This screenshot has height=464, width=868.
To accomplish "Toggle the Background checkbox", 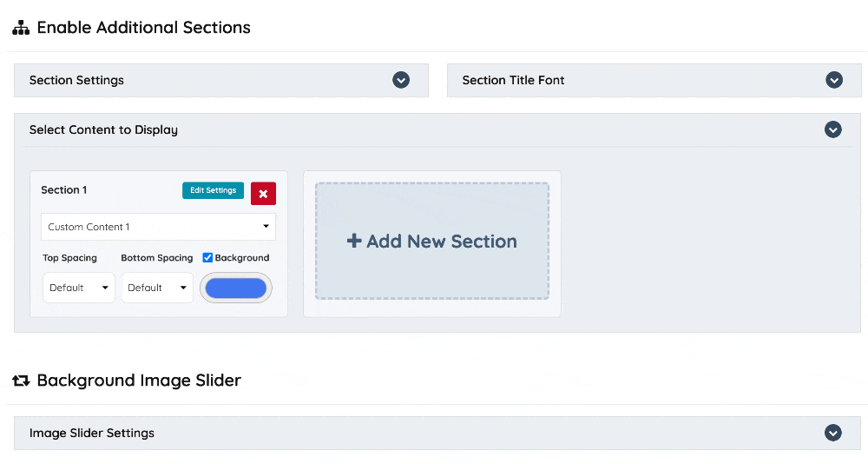I will [207, 258].
